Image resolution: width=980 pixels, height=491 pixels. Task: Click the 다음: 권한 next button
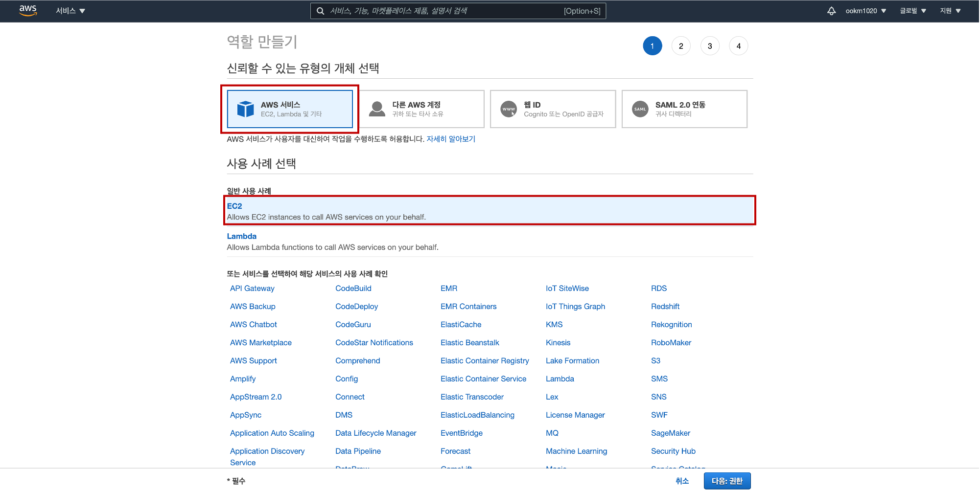pyautogui.click(x=727, y=481)
